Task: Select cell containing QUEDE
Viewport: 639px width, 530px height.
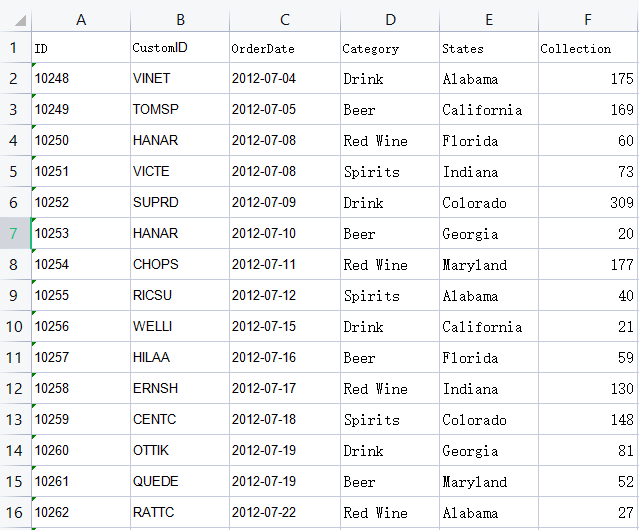Action: point(180,481)
